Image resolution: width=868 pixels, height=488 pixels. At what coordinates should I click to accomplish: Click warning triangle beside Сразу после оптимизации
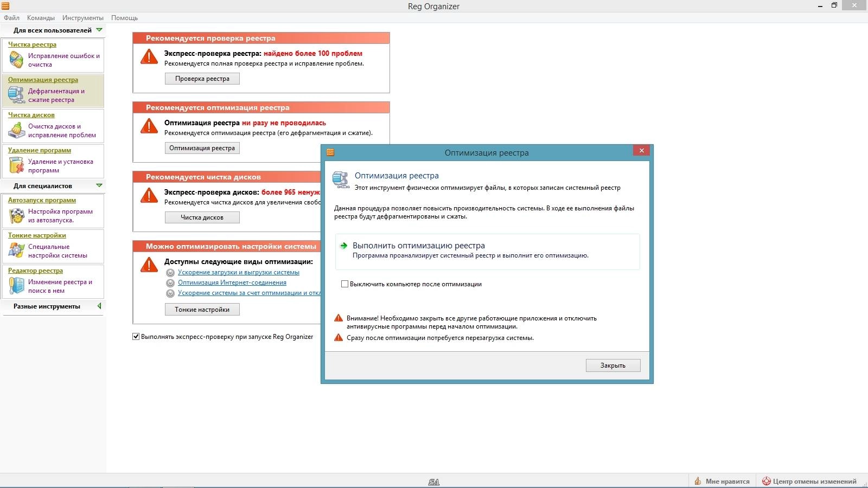(x=339, y=337)
